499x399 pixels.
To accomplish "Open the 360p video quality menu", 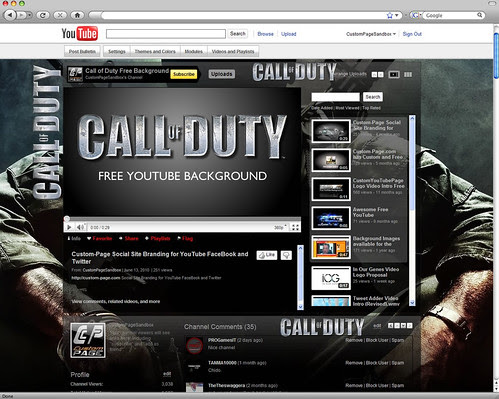I will coord(280,227).
